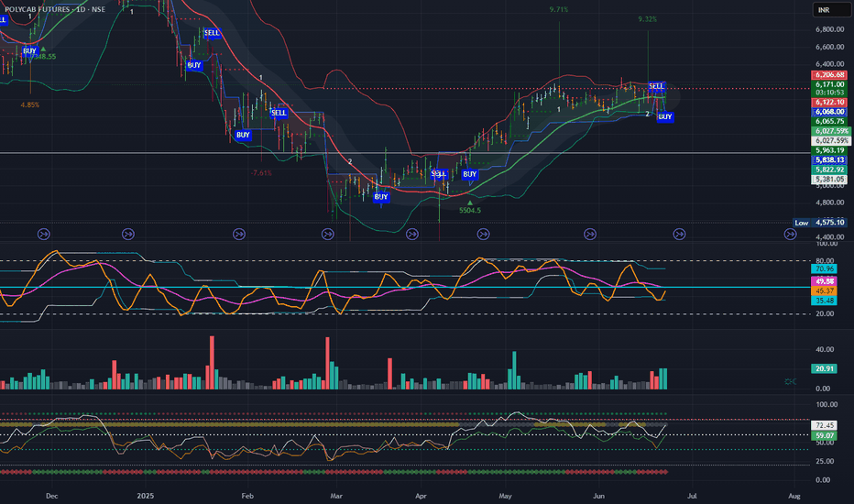Click the 5,963.19 price label
This screenshot has width=854, height=504.
(829, 150)
